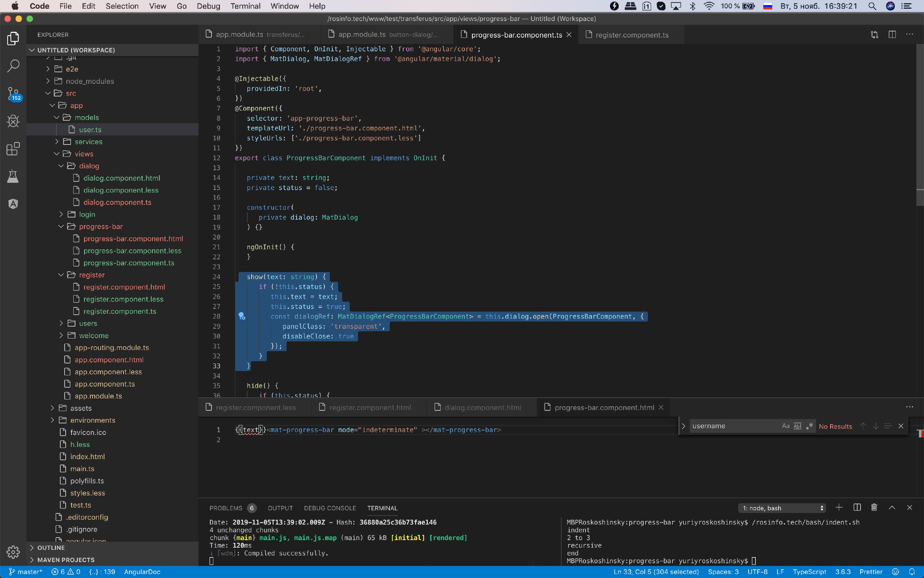
Task: Kill terminal with trash icon
Action: point(874,508)
